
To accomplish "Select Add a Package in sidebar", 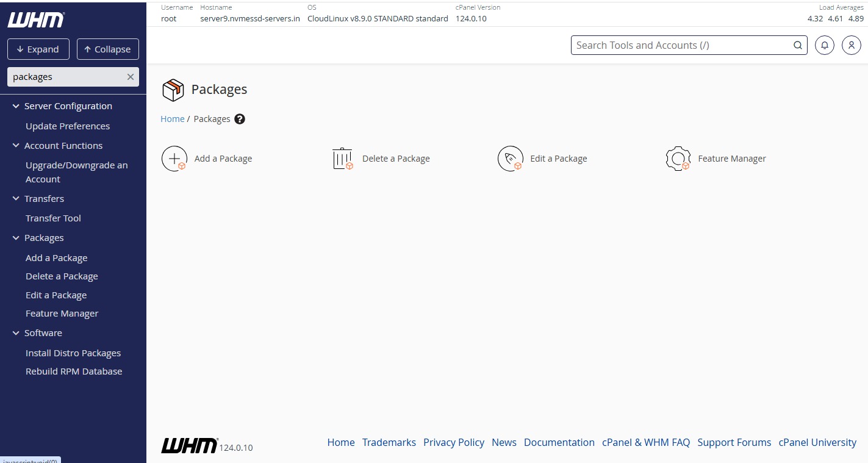I will click(56, 258).
